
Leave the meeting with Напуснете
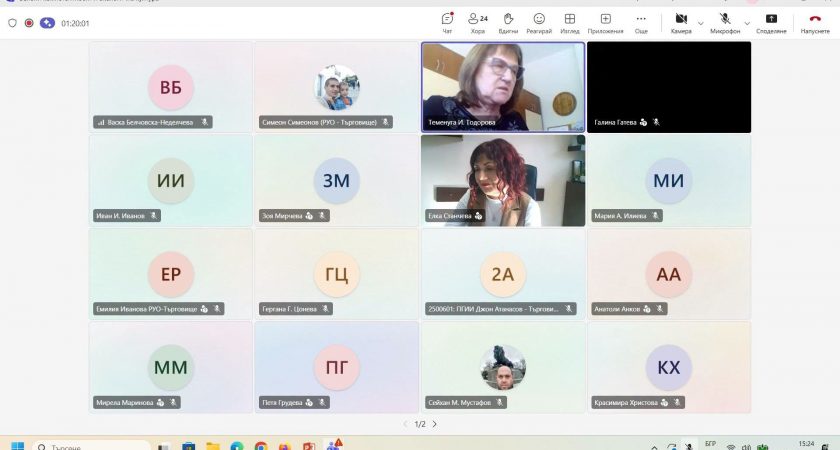point(815,23)
